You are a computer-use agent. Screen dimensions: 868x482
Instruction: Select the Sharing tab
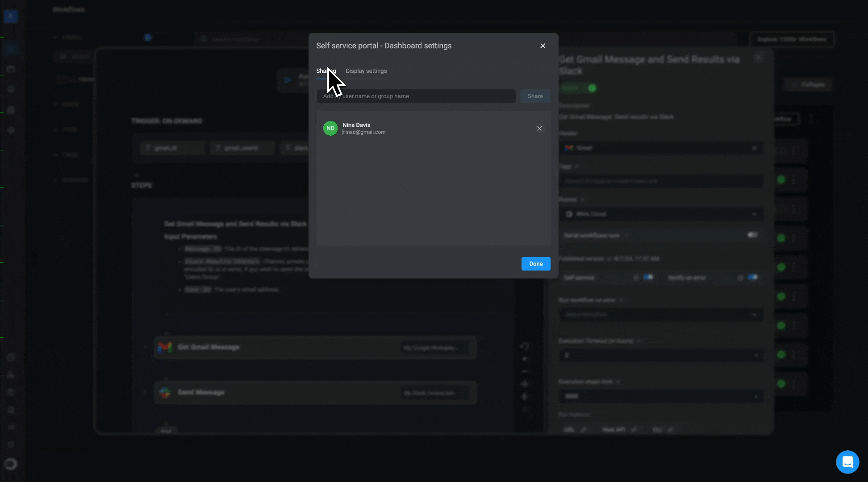pos(325,71)
